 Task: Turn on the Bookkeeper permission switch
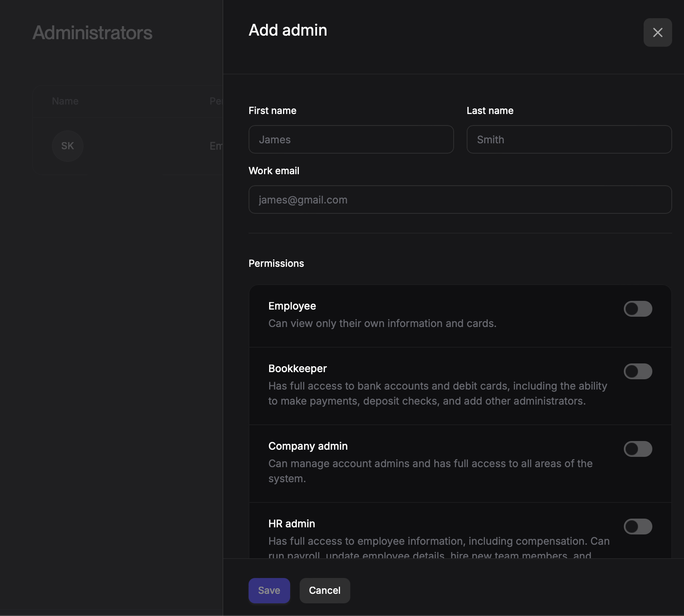click(x=638, y=371)
